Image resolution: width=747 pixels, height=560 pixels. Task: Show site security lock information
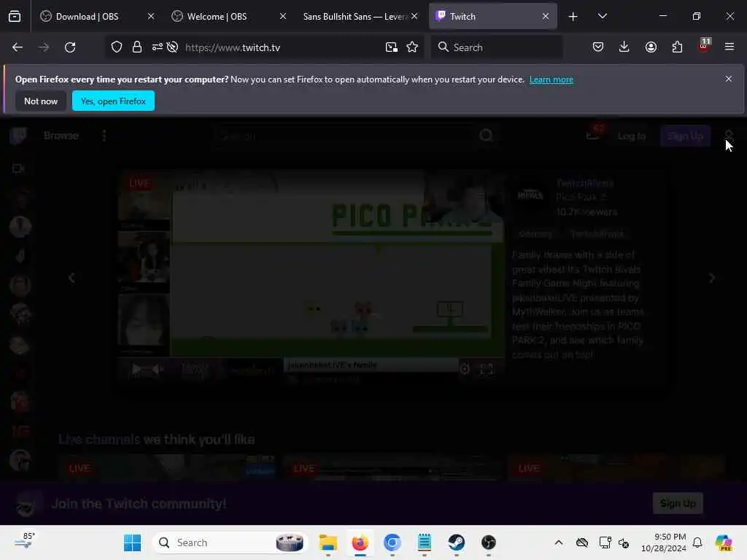click(x=137, y=47)
